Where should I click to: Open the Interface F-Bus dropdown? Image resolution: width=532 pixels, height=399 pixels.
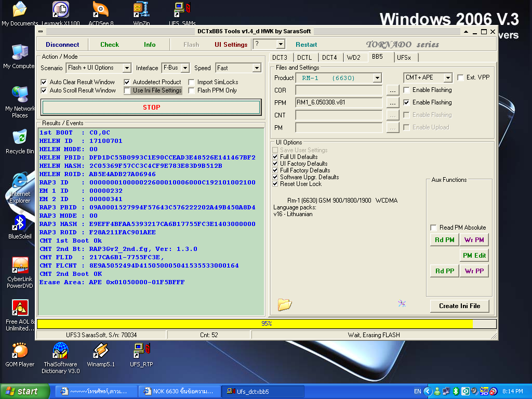(x=185, y=68)
